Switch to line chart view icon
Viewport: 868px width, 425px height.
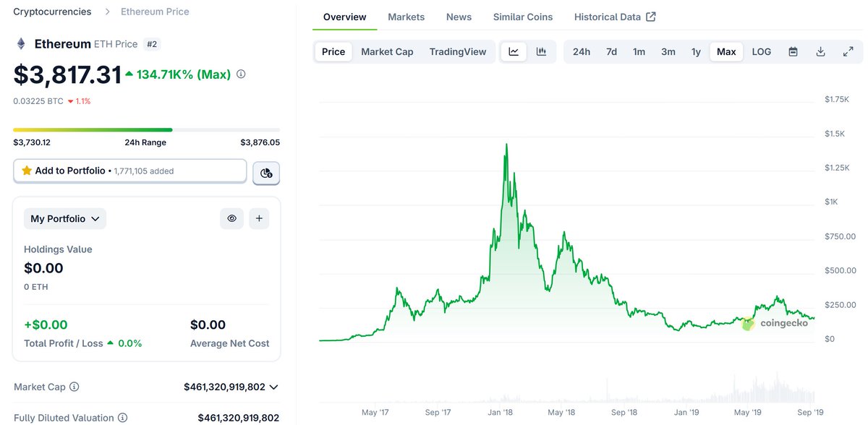tap(514, 51)
